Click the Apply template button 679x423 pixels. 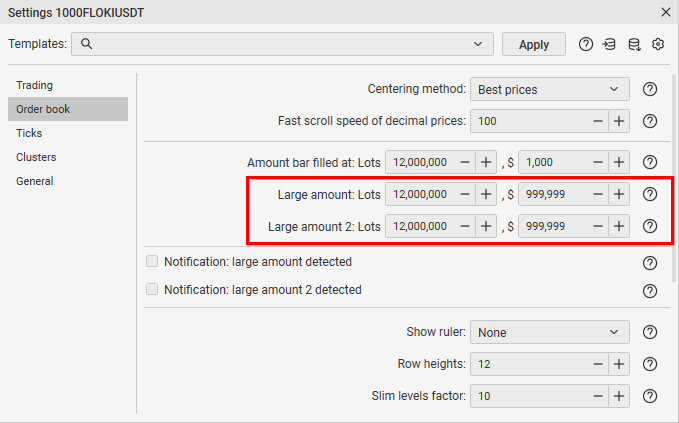[534, 44]
